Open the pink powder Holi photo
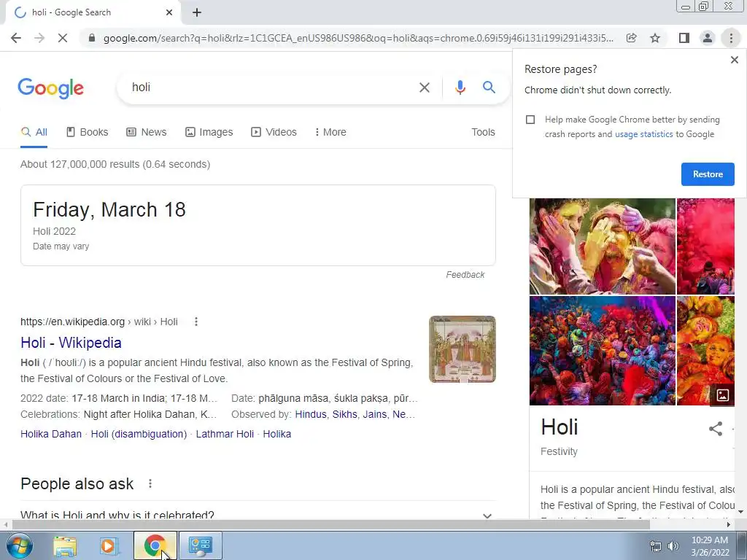The image size is (747, 560). point(705,246)
